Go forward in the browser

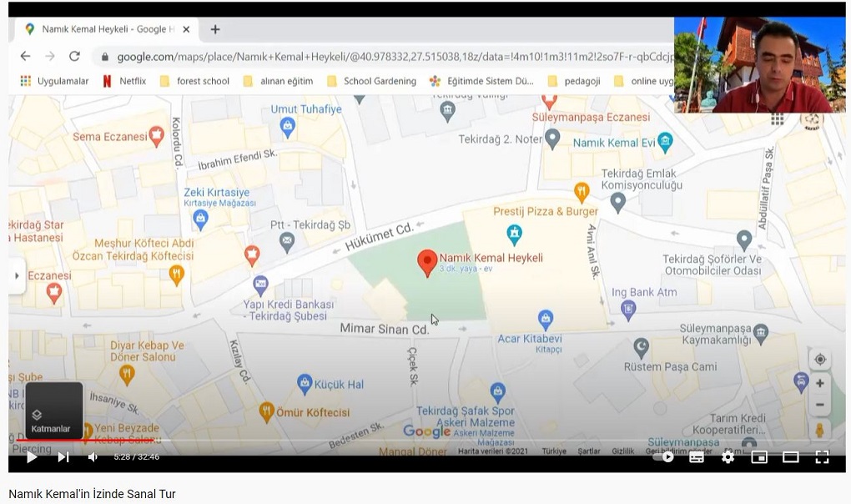[50, 57]
